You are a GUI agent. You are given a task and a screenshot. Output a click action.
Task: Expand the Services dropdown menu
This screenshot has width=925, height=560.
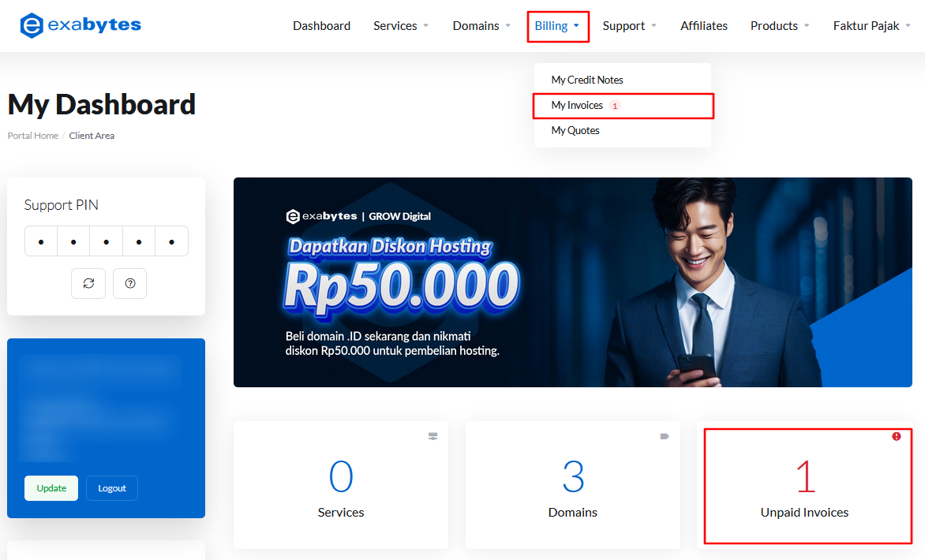coord(401,26)
